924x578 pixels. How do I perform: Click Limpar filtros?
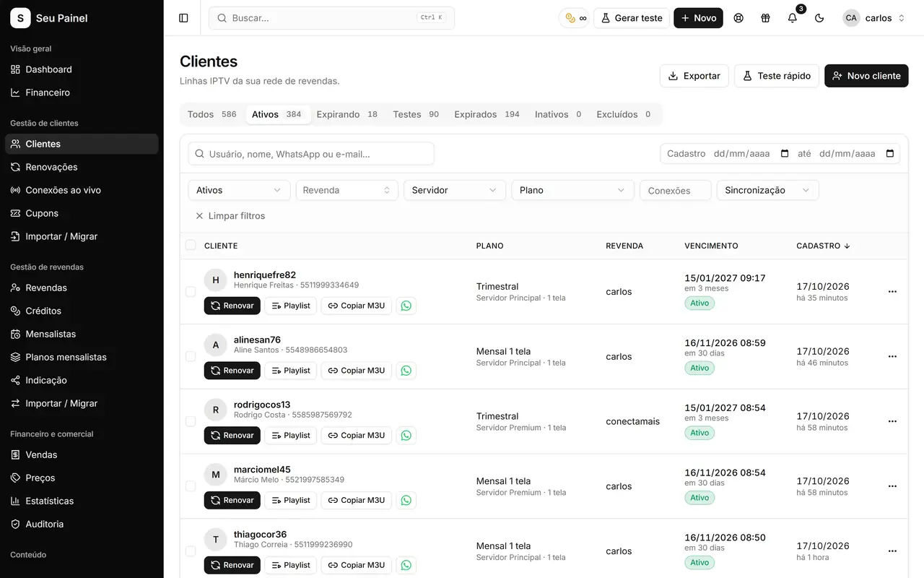[230, 216]
